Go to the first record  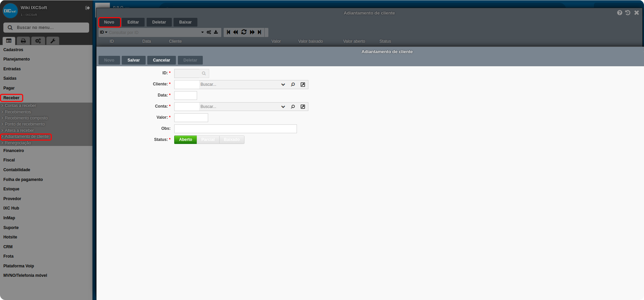pos(228,32)
